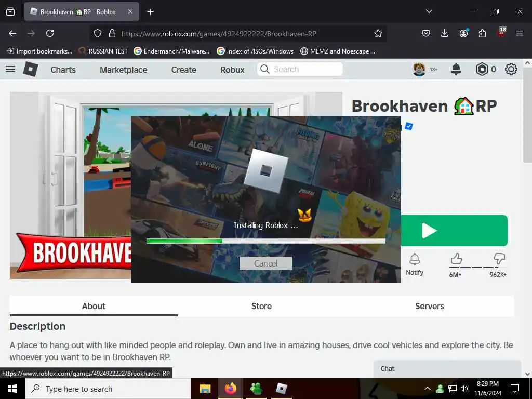The width and height of the screenshot is (532, 399).
Task: Click Notify bell for Brookhaven
Action: pyautogui.click(x=415, y=264)
